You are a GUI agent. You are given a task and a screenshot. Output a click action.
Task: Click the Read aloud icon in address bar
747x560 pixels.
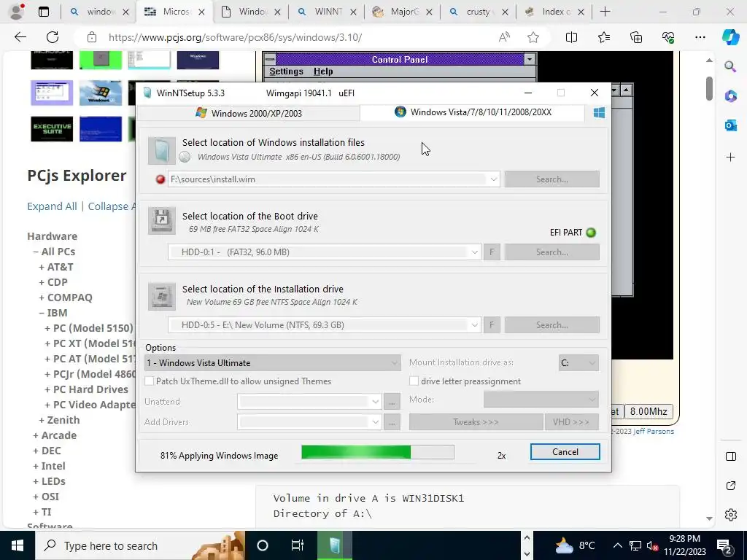pos(505,37)
